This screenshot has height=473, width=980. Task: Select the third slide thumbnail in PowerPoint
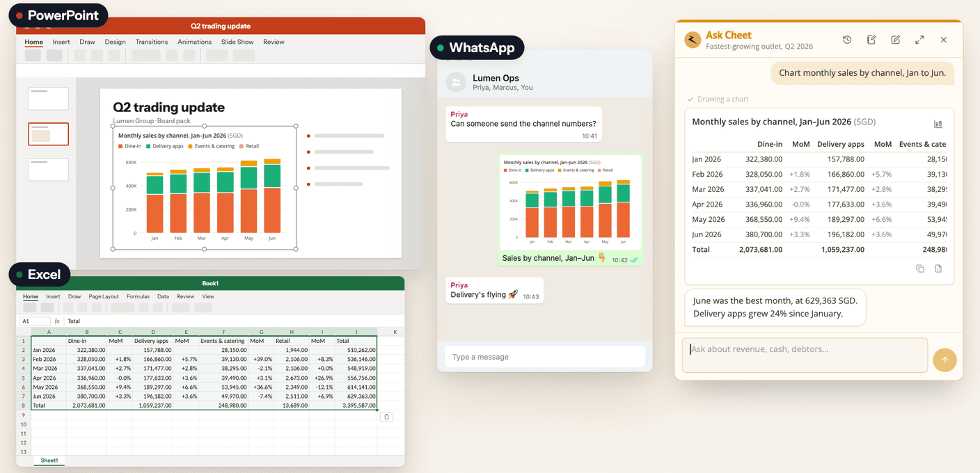coord(48,169)
